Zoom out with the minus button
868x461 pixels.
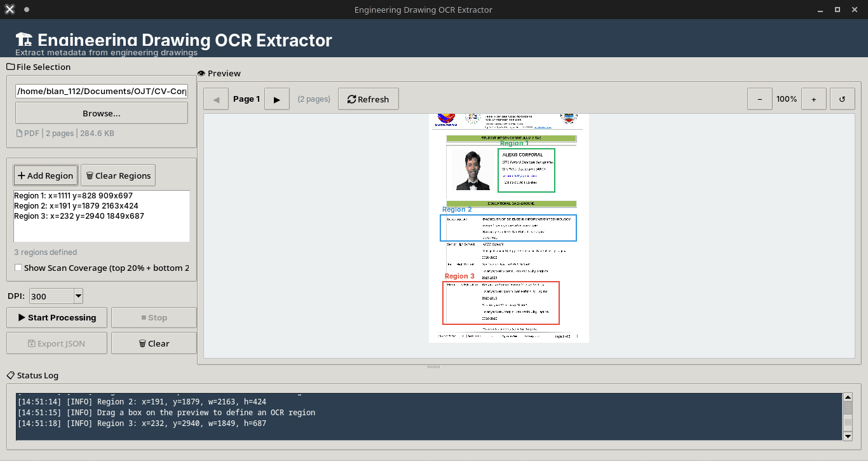click(x=759, y=99)
